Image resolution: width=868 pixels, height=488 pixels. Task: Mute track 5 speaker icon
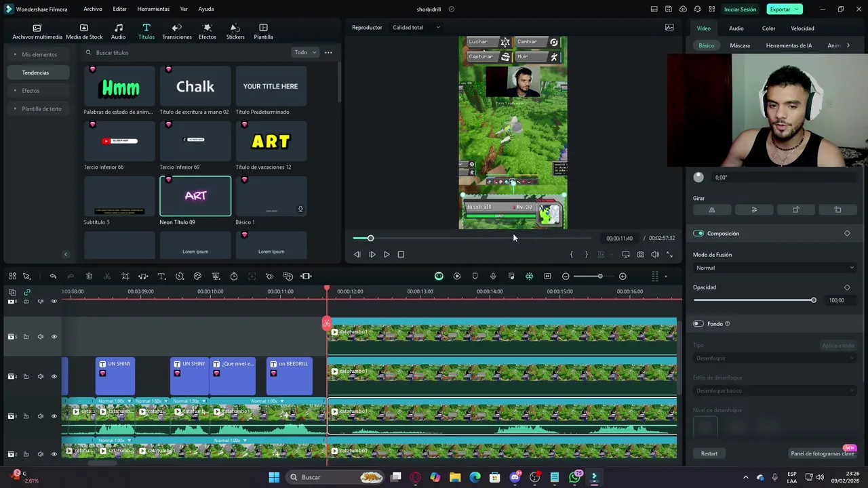40,337
